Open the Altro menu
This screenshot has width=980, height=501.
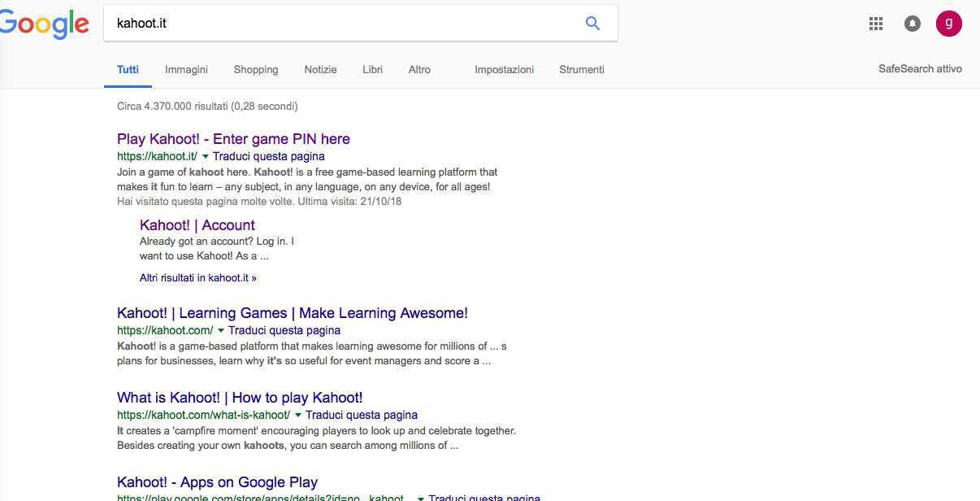click(419, 70)
